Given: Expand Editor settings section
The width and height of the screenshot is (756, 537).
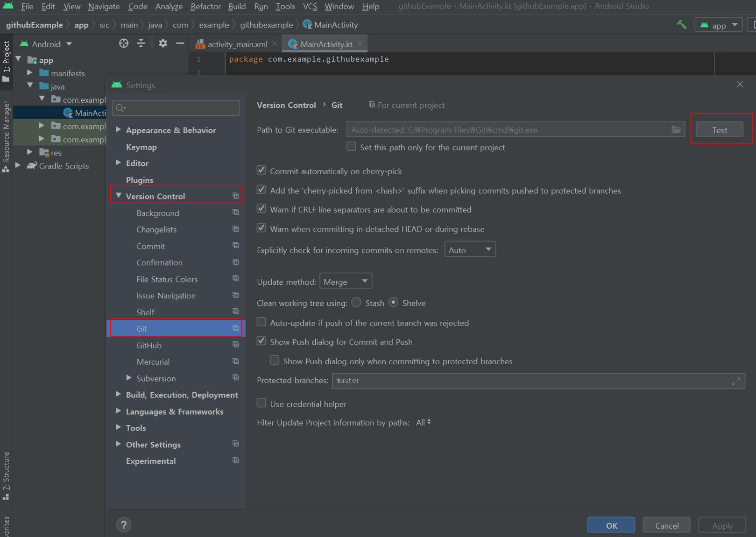Looking at the screenshot, I should (x=118, y=163).
